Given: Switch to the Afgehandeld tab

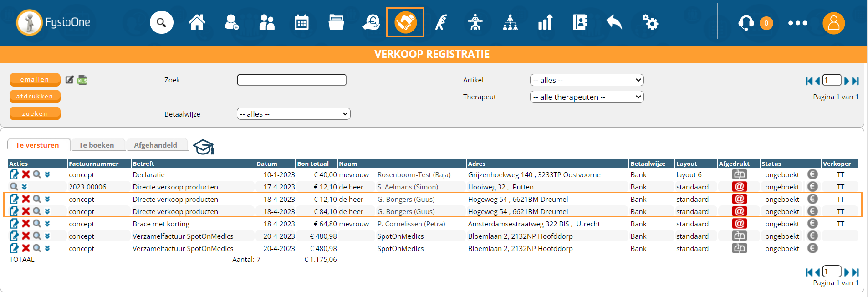Looking at the screenshot, I should click(x=155, y=145).
